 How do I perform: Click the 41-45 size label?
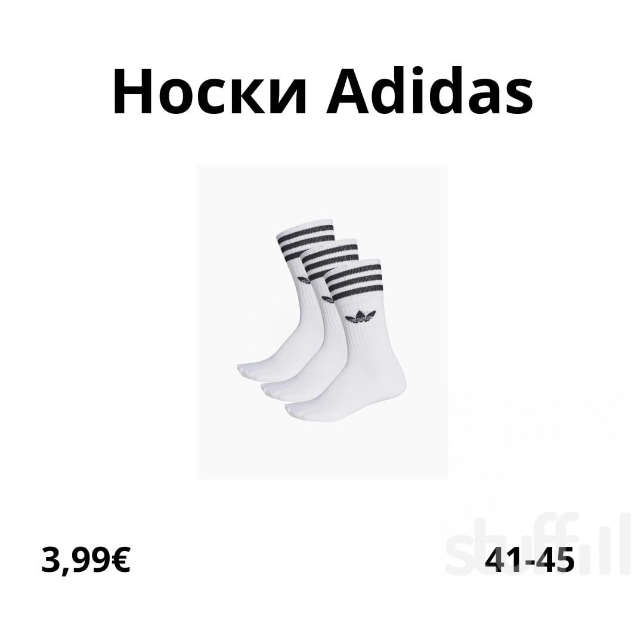click(530, 560)
